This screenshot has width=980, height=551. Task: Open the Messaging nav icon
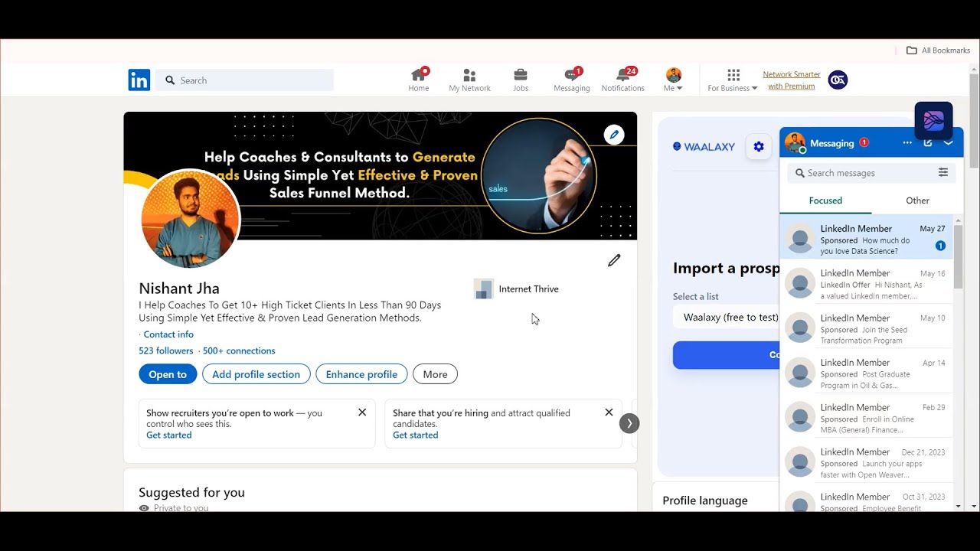coord(572,80)
